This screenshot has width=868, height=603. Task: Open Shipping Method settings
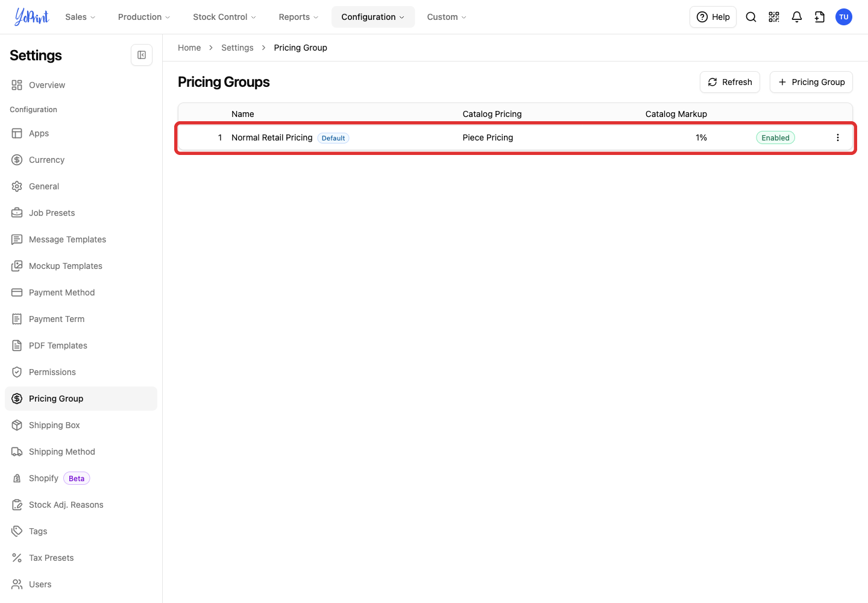(81, 452)
